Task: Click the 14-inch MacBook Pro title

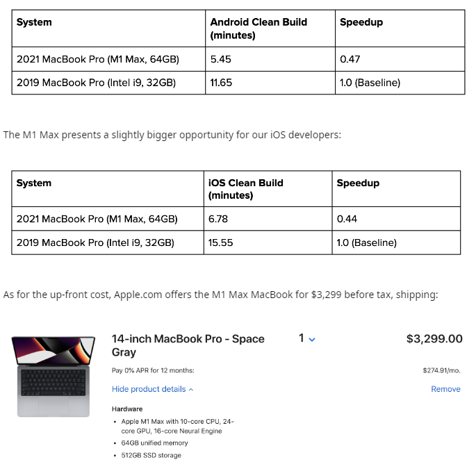Action: click(x=188, y=345)
